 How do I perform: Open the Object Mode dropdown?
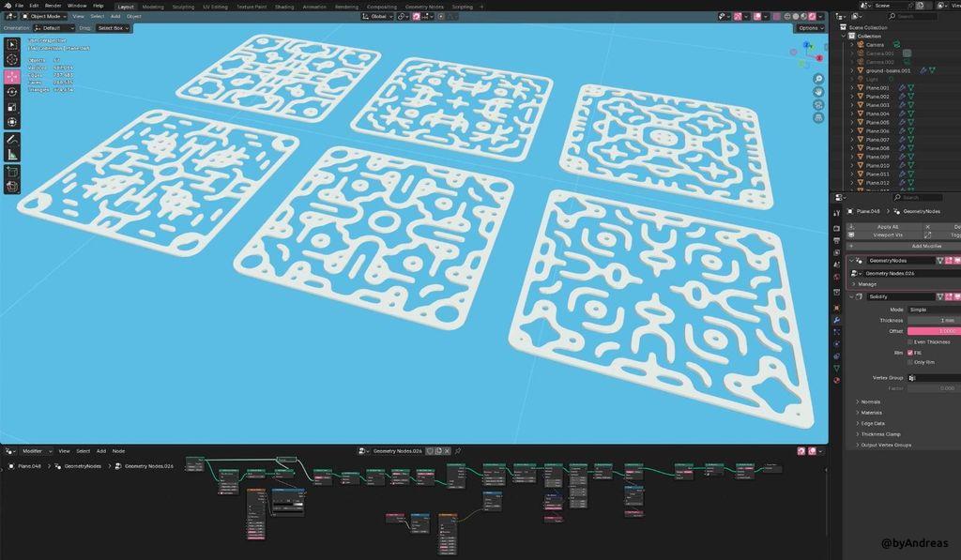coord(45,16)
